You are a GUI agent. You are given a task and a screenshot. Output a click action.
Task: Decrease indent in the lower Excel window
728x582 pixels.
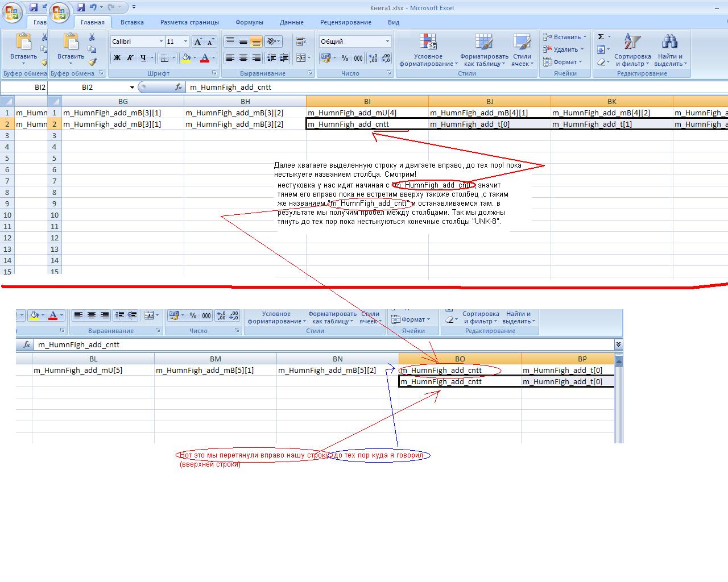(119, 315)
